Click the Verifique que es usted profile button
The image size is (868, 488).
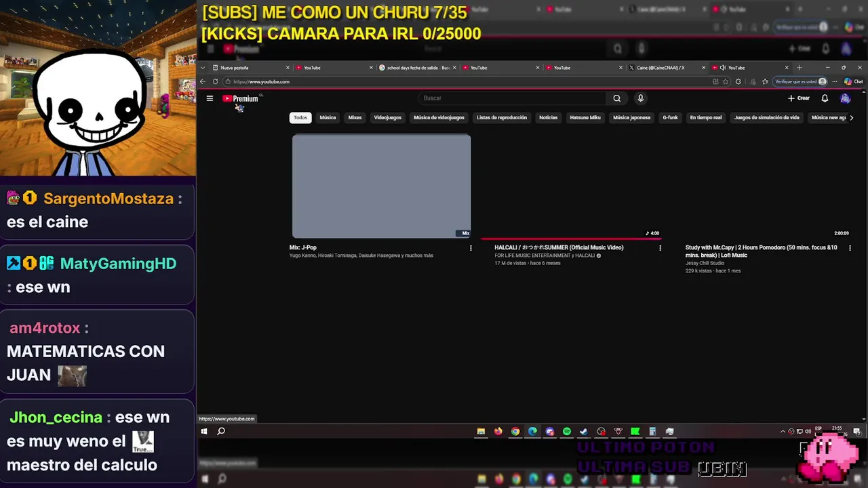point(801,81)
